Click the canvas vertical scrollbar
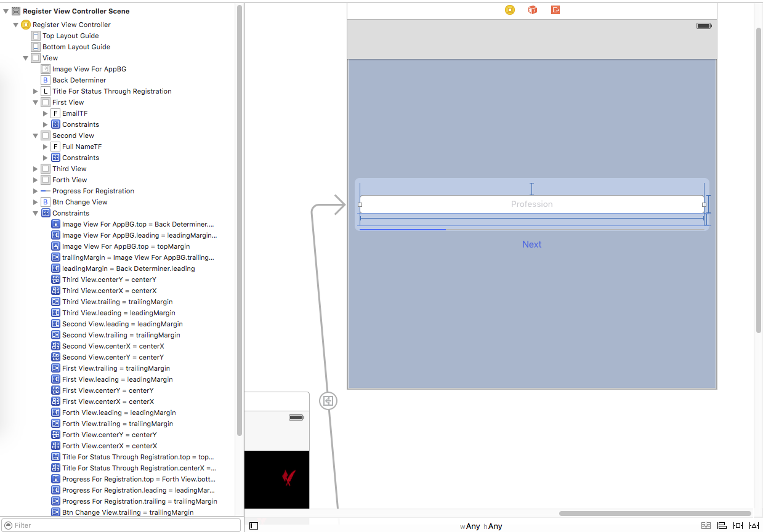 tap(759, 180)
